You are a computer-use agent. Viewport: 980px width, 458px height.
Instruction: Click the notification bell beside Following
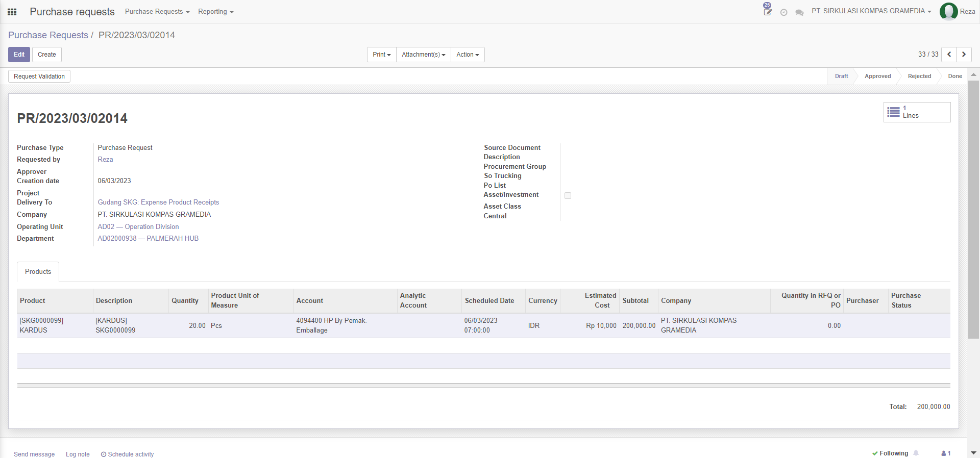coord(916,453)
